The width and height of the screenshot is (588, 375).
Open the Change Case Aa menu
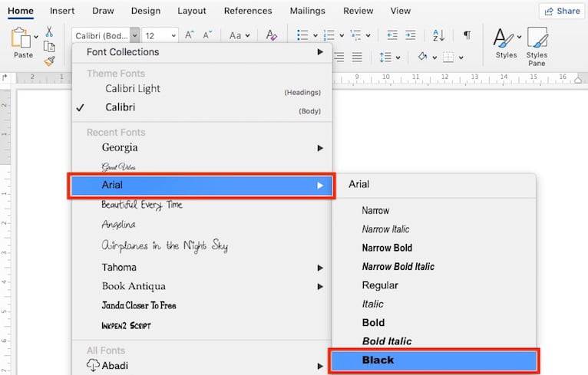tap(239, 35)
